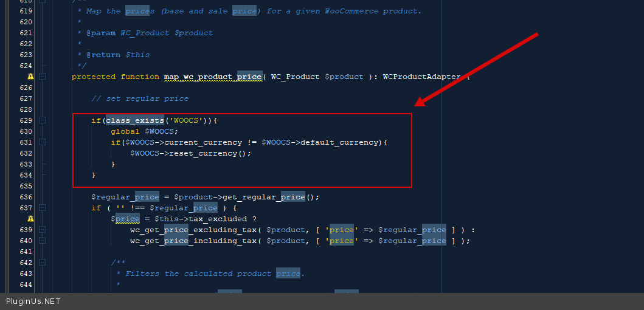644x310 pixels.
Task: Fold the wc_get_price_excluding_tax line at 639
Action: (42, 230)
